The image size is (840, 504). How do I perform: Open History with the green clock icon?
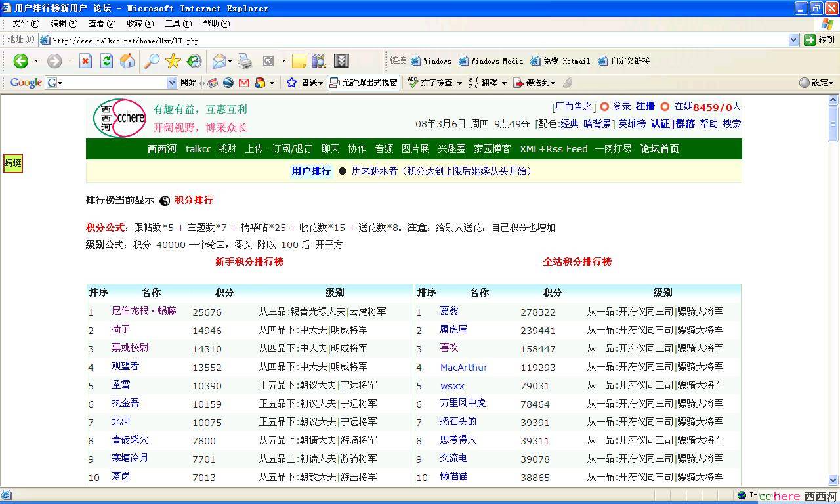coord(194,61)
